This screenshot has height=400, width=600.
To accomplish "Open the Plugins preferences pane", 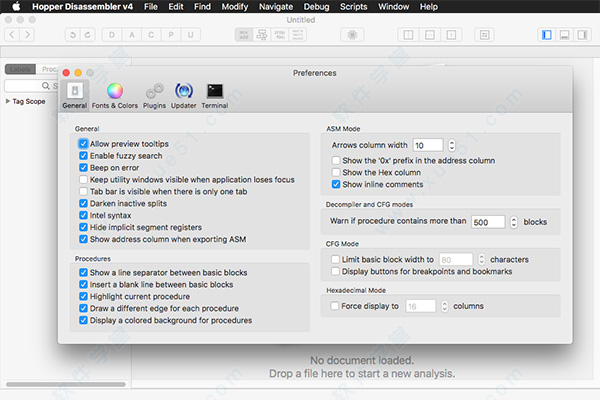I will [x=154, y=96].
